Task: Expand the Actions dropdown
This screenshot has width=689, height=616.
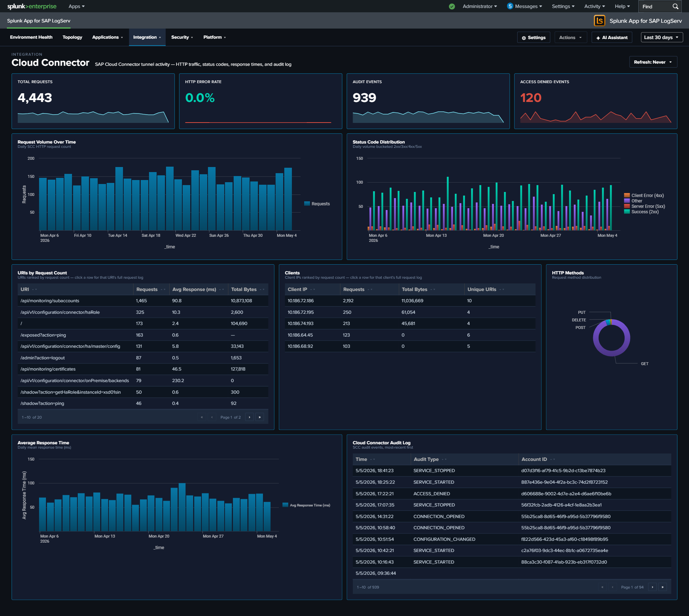Action: click(570, 37)
